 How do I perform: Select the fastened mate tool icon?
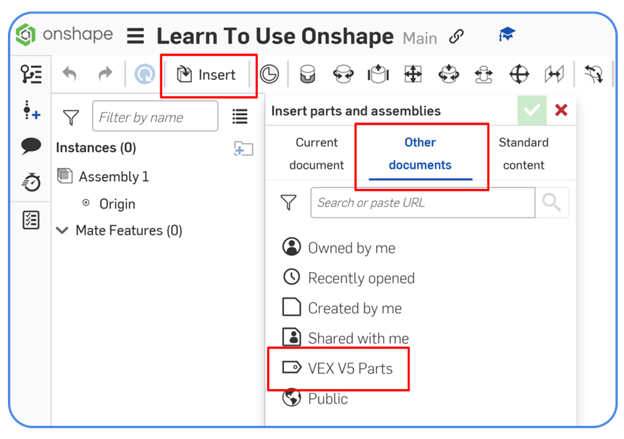click(309, 74)
